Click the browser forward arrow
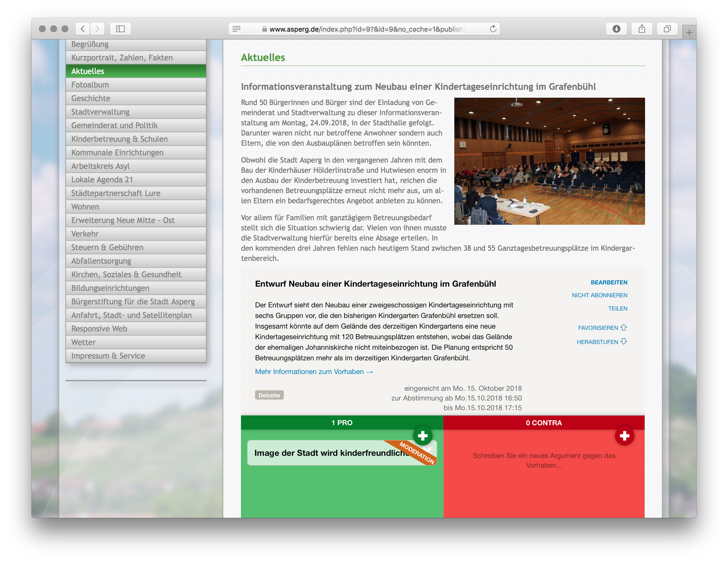 click(97, 29)
